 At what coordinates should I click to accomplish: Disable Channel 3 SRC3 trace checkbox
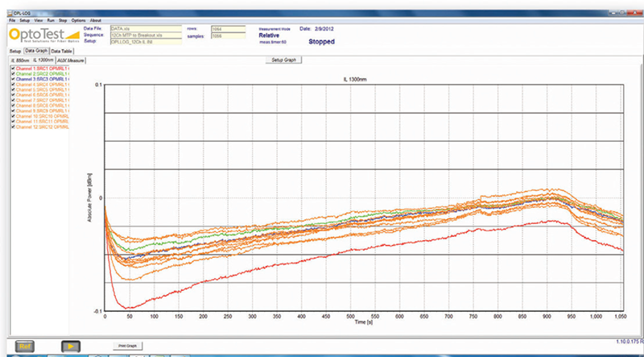coord(13,79)
